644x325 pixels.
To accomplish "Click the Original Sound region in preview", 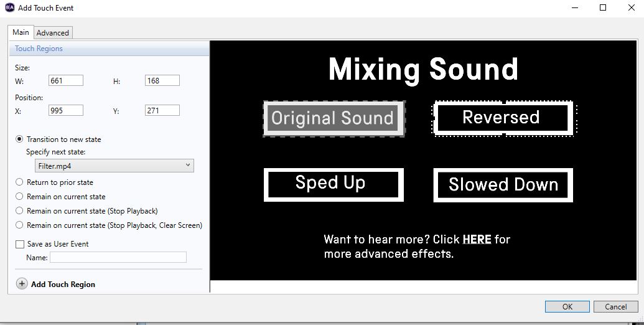I will point(333,118).
